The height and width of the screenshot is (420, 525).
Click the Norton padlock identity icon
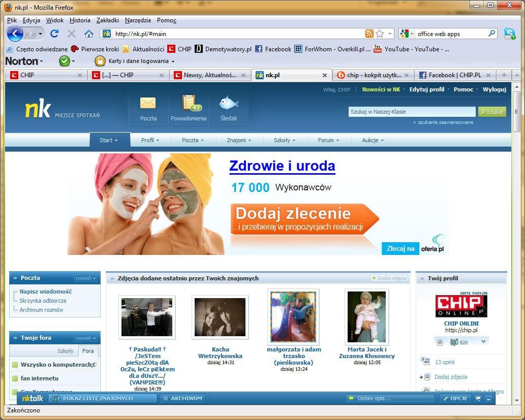pyautogui.click(x=100, y=61)
